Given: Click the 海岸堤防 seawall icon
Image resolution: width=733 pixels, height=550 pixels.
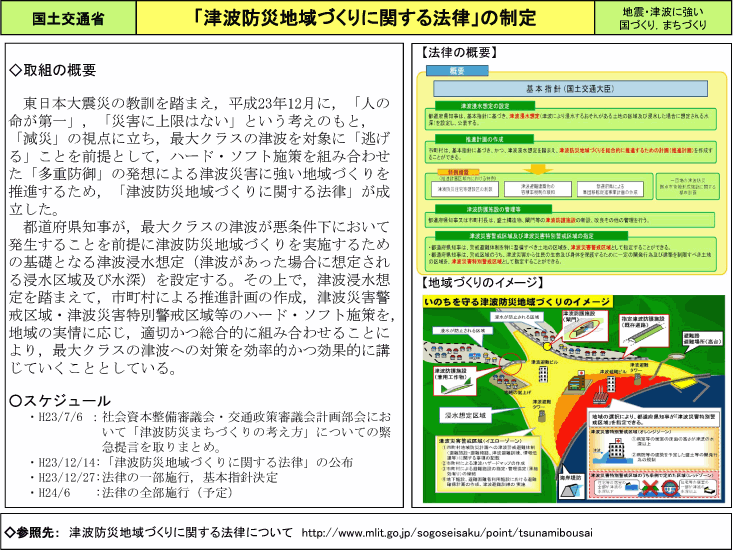Looking at the screenshot, I should click(x=571, y=486).
